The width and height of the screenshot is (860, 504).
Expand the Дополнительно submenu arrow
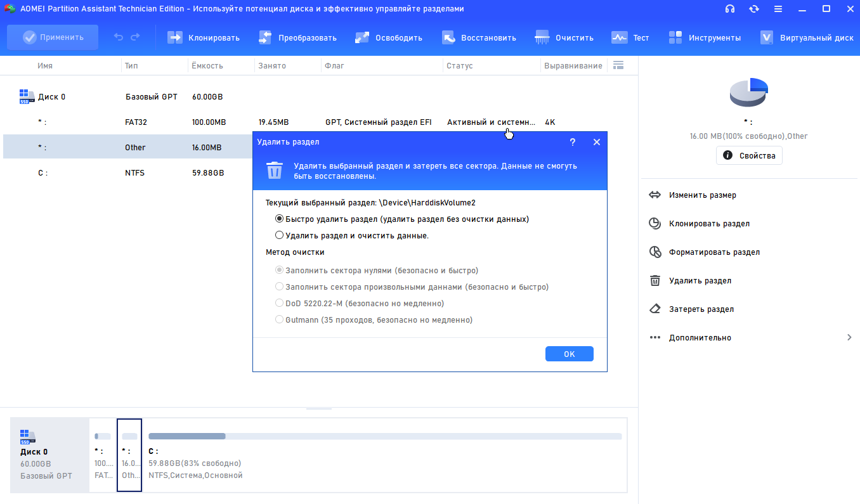click(849, 337)
